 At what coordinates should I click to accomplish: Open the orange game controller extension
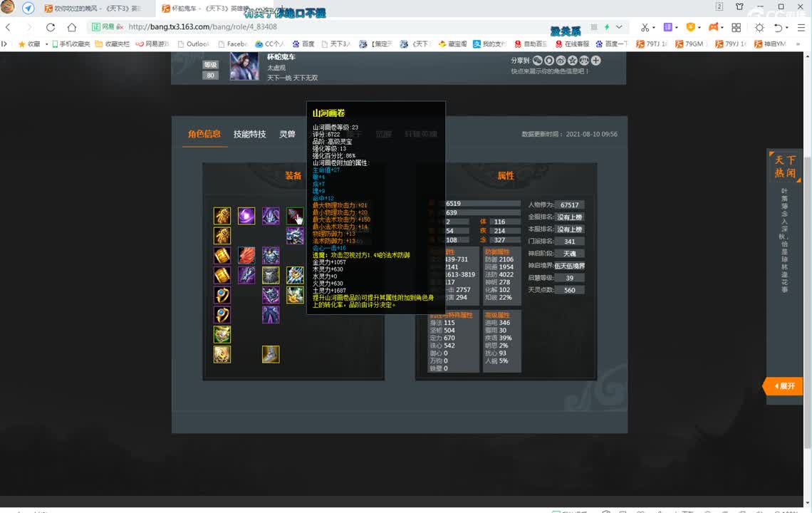[714, 27]
